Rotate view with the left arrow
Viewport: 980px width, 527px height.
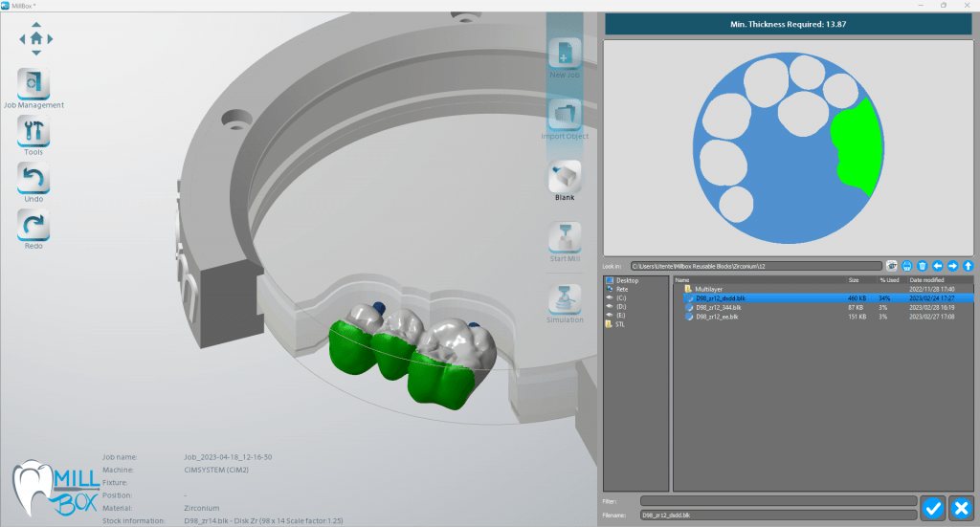(23, 38)
